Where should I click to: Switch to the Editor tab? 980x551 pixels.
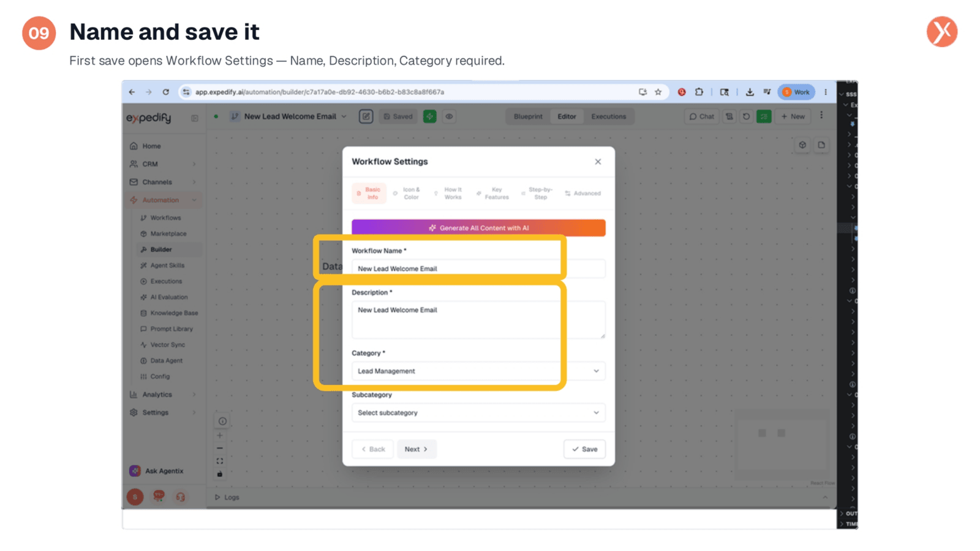click(567, 116)
